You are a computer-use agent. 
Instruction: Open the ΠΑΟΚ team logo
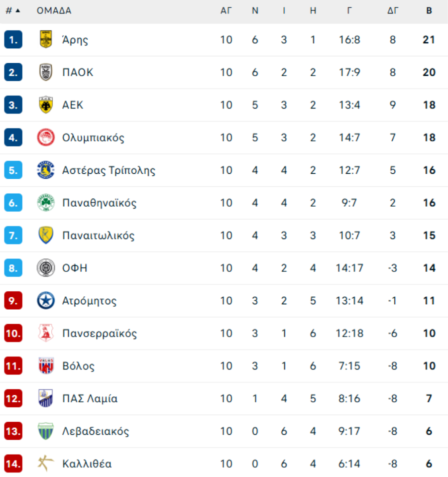(46, 72)
